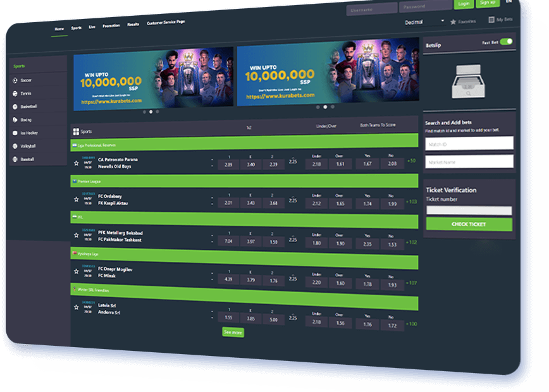
Task: Pick Both Teams To Score No 1.53 Metallurg
Action: coord(392,244)
